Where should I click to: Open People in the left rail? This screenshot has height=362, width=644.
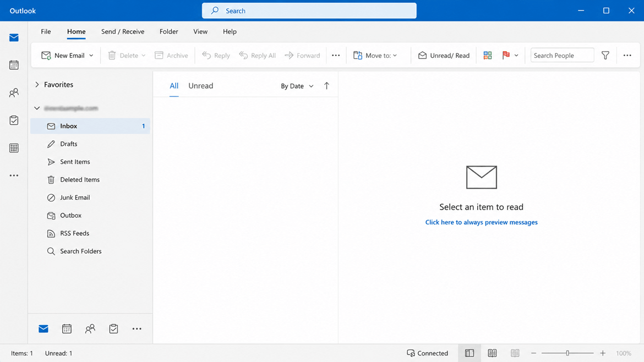point(14,93)
